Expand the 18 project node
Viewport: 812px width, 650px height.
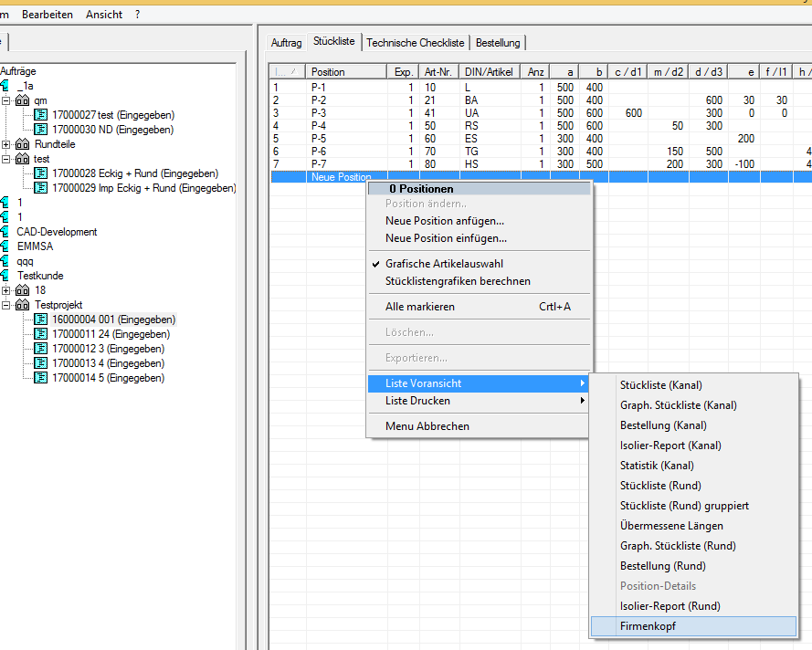(x=5, y=290)
